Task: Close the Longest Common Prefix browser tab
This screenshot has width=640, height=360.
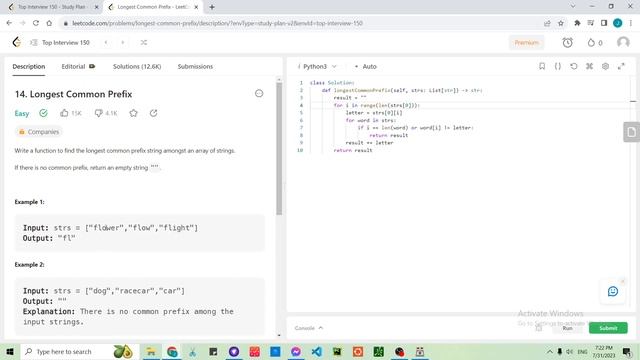Action: (x=196, y=7)
